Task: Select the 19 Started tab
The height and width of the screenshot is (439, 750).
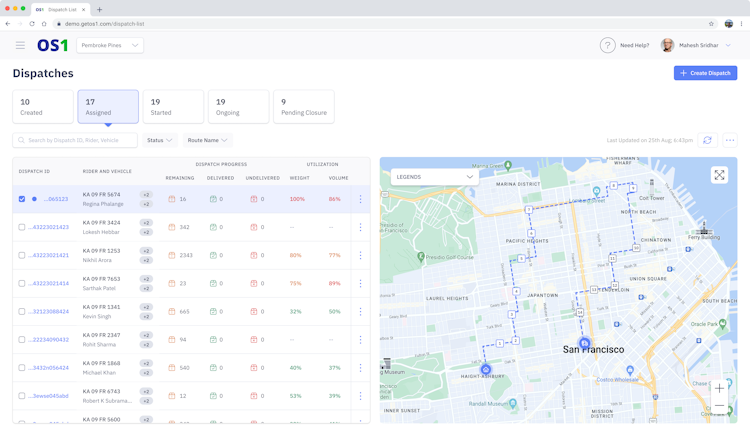Action: [x=173, y=107]
